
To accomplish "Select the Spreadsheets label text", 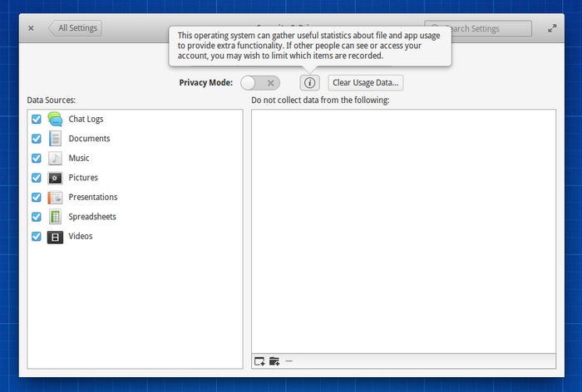I will pos(92,217).
